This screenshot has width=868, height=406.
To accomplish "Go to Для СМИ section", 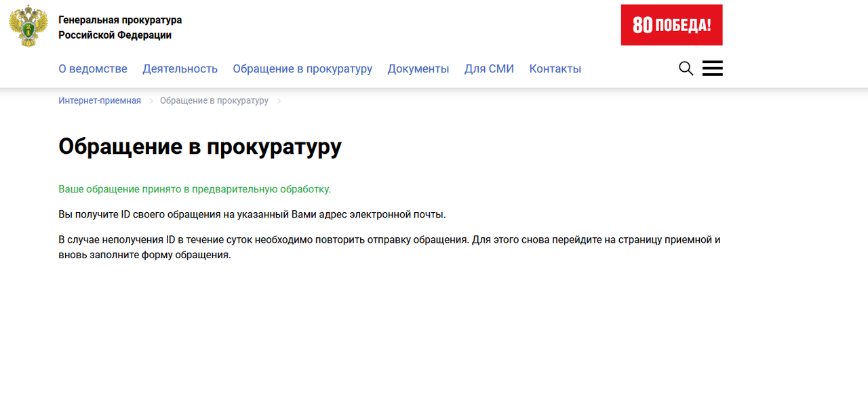I will pos(489,68).
